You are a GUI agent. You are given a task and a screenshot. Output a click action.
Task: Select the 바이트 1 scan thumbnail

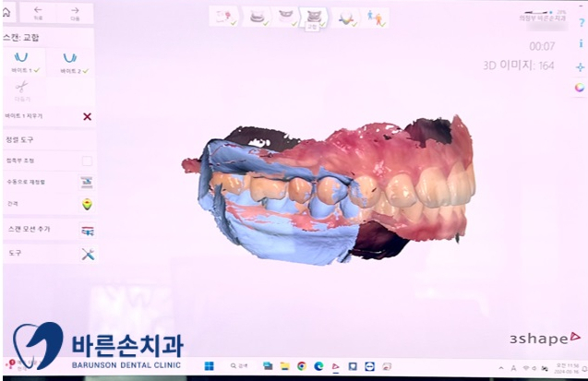(21, 62)
